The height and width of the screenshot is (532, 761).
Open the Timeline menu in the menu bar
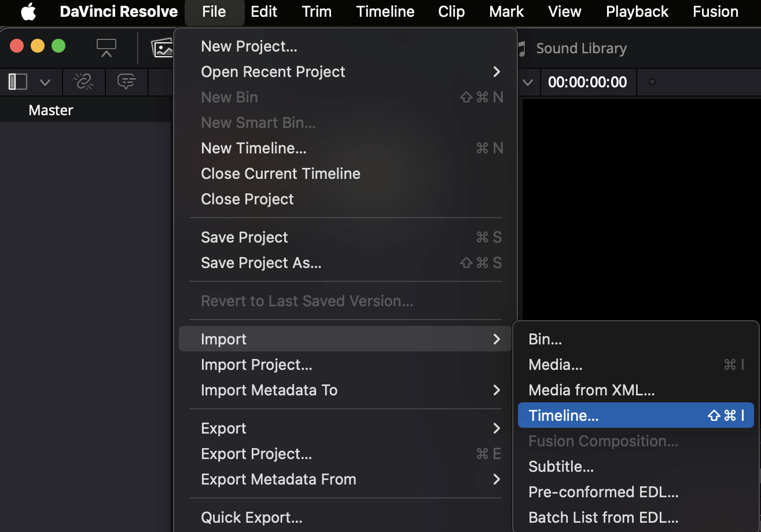tap(385, 12)
